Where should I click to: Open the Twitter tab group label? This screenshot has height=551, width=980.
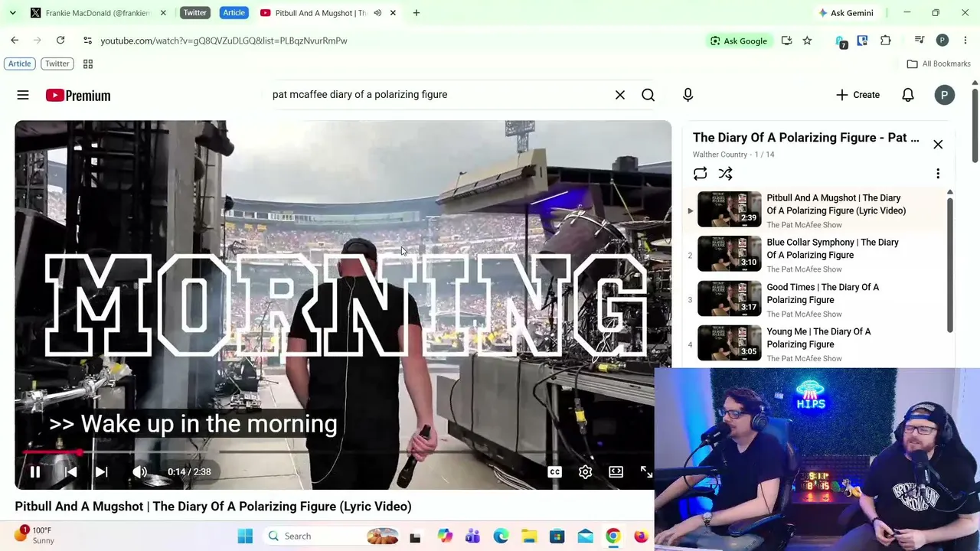194,13
